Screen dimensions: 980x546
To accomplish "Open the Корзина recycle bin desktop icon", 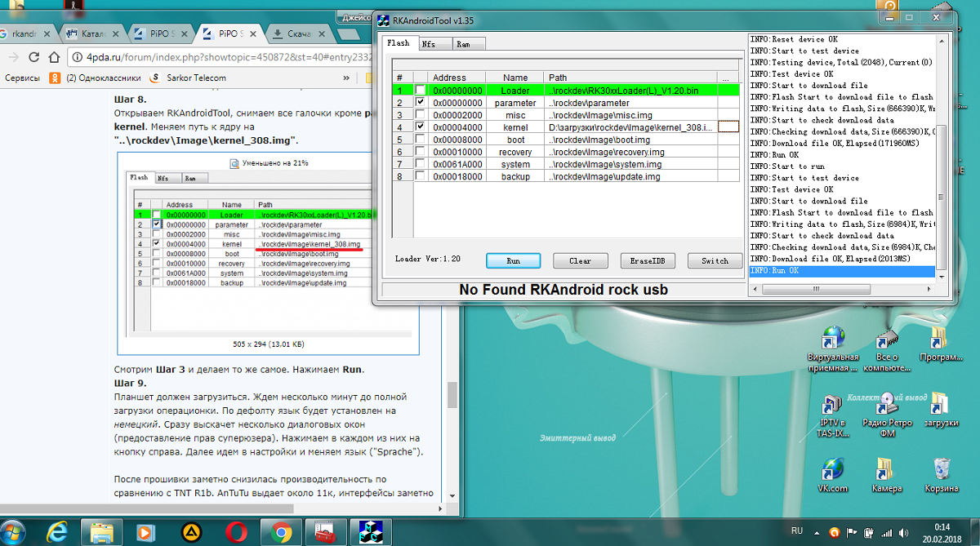I will tap(941, 470).
